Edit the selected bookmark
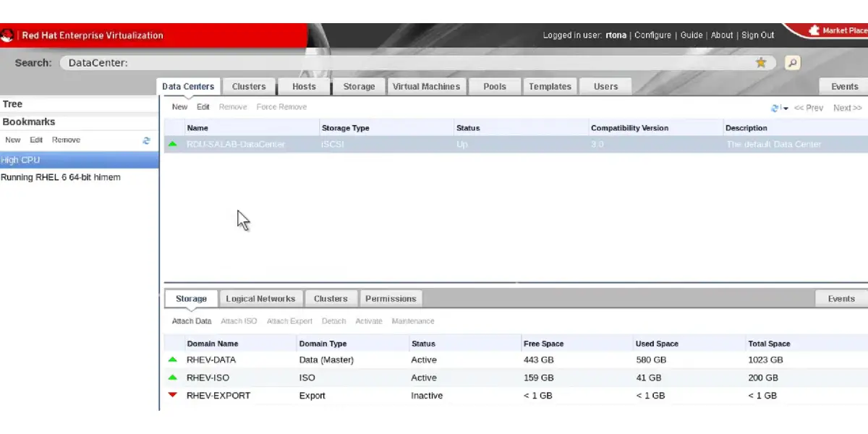Image resolution: width=868 pixels, height=434 pixels. 36,140
